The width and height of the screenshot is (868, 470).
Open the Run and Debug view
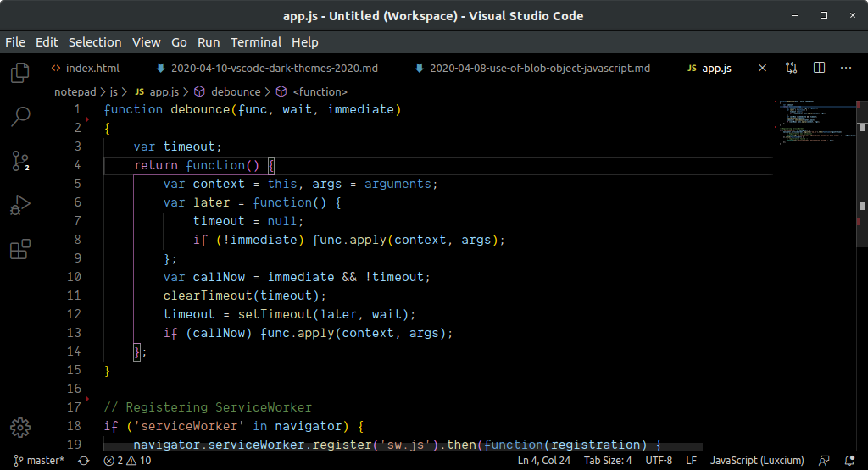tap(20, 205)
